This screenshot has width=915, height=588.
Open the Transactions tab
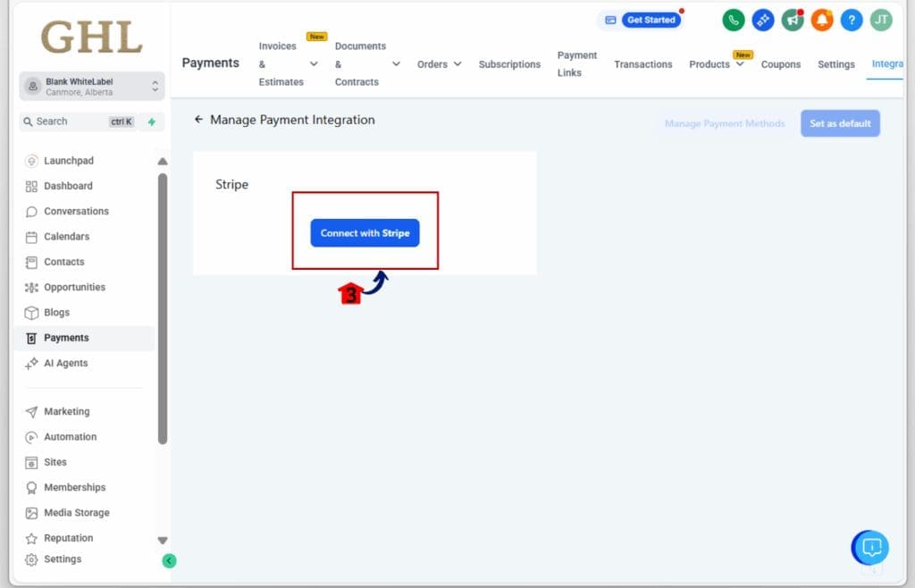pos(642,64)
